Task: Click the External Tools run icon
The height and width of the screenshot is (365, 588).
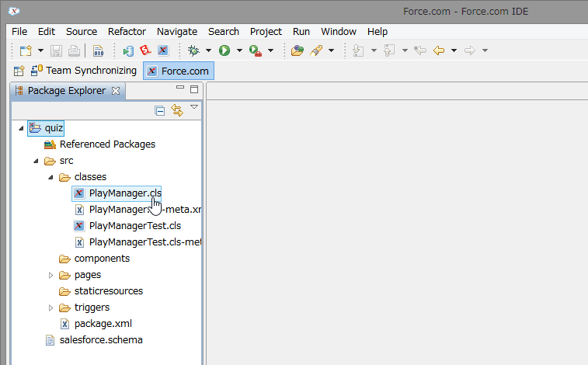Action: point(256,50)
